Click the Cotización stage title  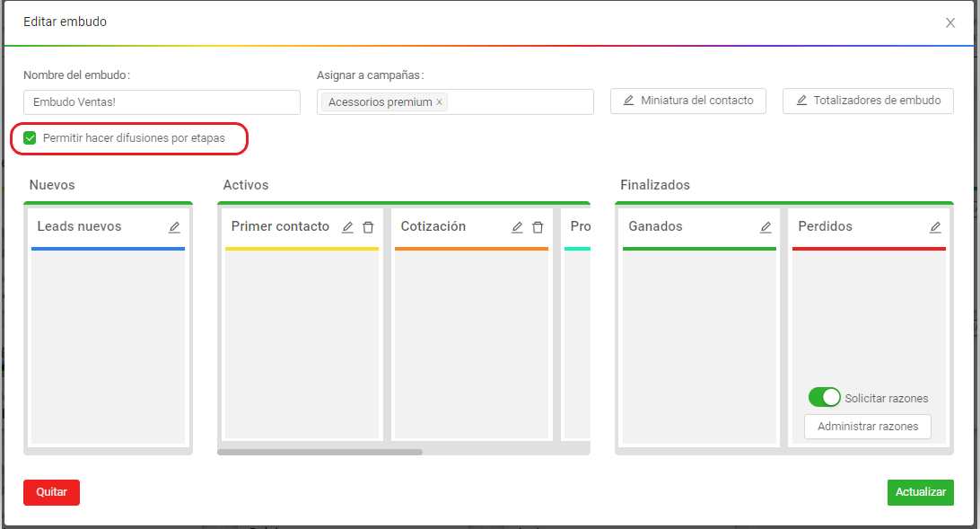click(433, 226)
